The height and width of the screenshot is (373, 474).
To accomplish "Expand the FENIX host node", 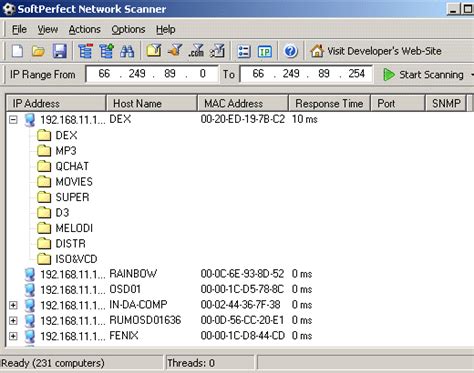I will point(13,336).
